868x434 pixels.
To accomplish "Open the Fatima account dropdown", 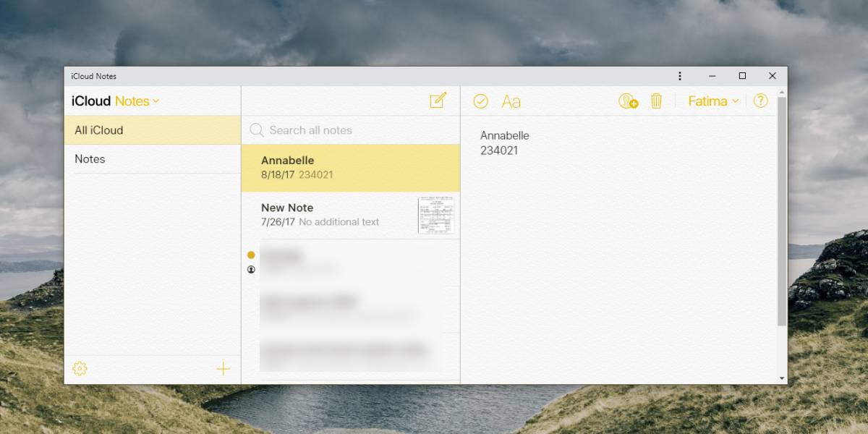I will pos(713,101).
